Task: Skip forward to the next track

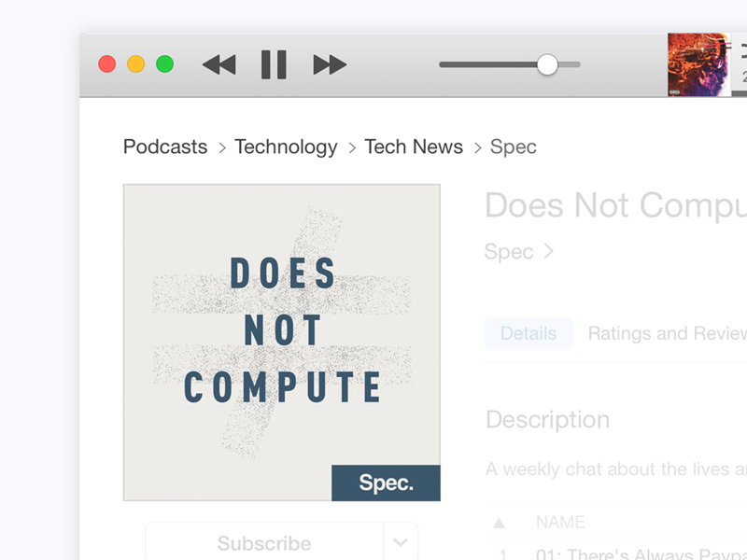Action: coord(330,63)
